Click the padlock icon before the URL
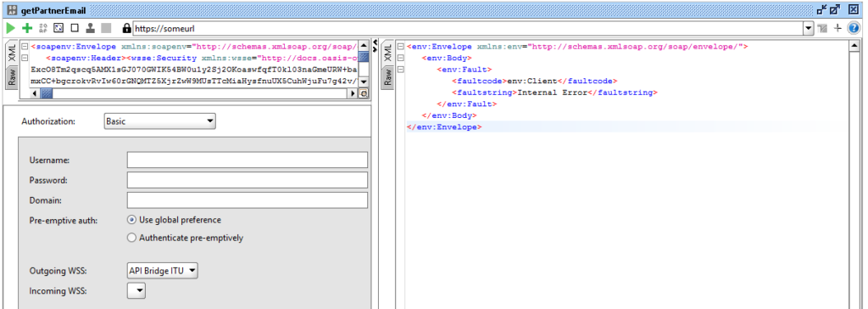The width and height of the screenshot is (868, 309). click(x=126, y=28)
